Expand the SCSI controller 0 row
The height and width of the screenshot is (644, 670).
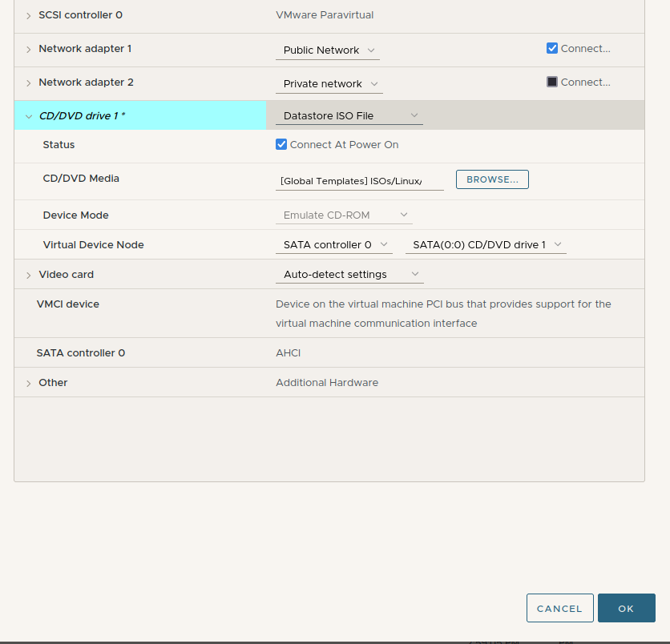tap(29, 15)
